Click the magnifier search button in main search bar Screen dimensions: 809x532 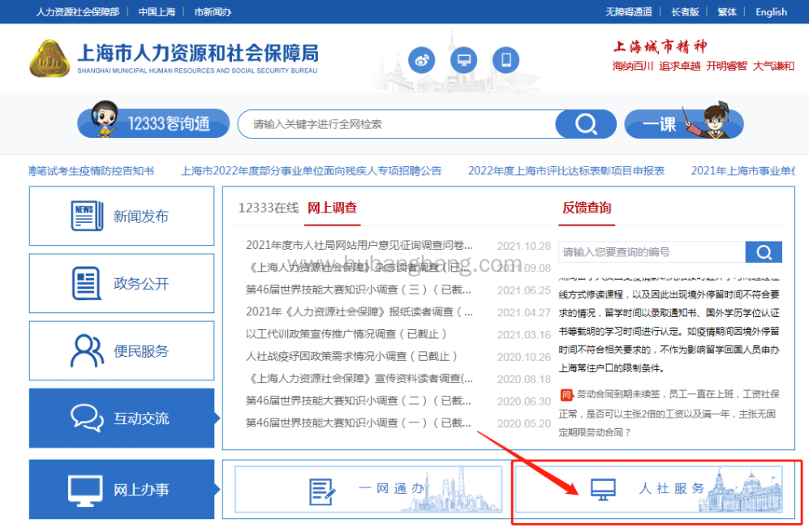tap(585, 124)
